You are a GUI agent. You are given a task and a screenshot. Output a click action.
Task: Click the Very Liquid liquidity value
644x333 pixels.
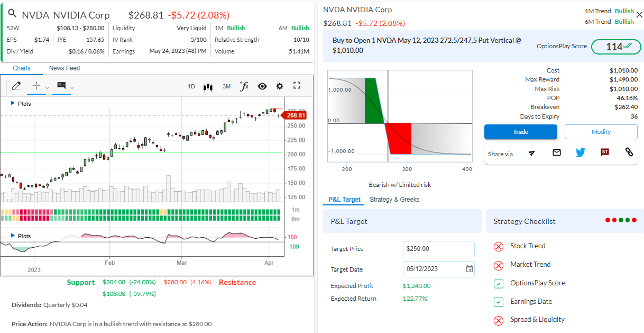(191, 28)
